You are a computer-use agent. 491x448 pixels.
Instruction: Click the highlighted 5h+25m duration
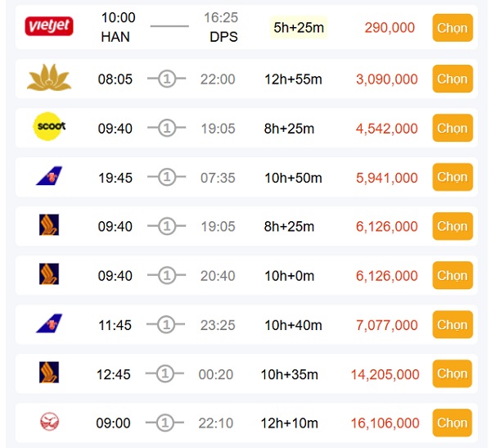(x=299, y=28)
